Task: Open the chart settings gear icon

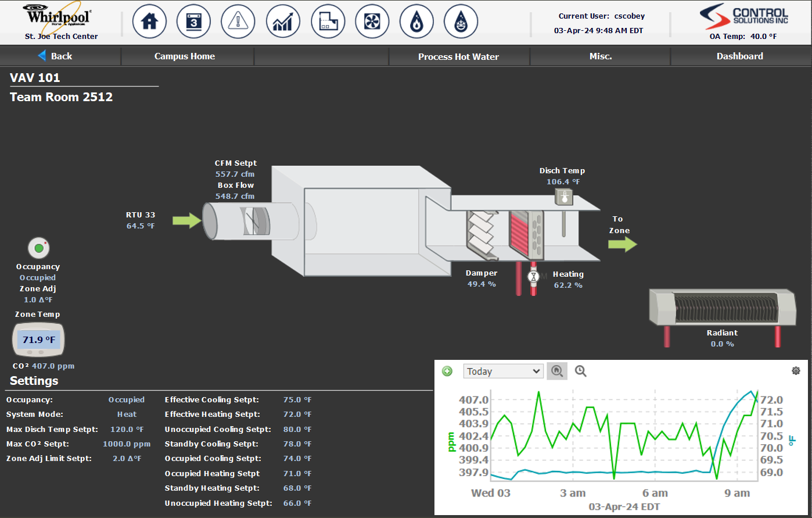Action: pyautogui.click(x=796, y=370)
